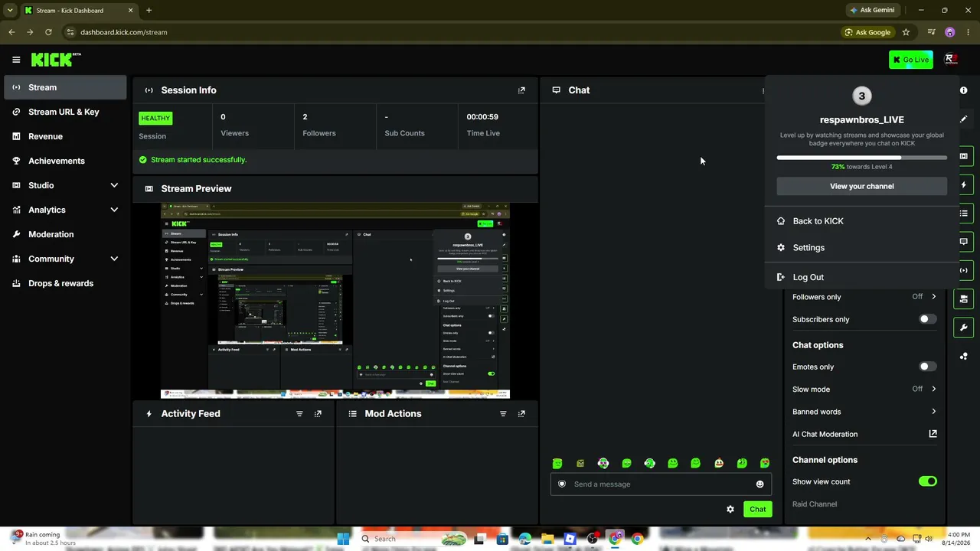The width and height of the screenshot is (980, 551).
Task: Choose Log Out from profile menu
Action: pos(862,277)
